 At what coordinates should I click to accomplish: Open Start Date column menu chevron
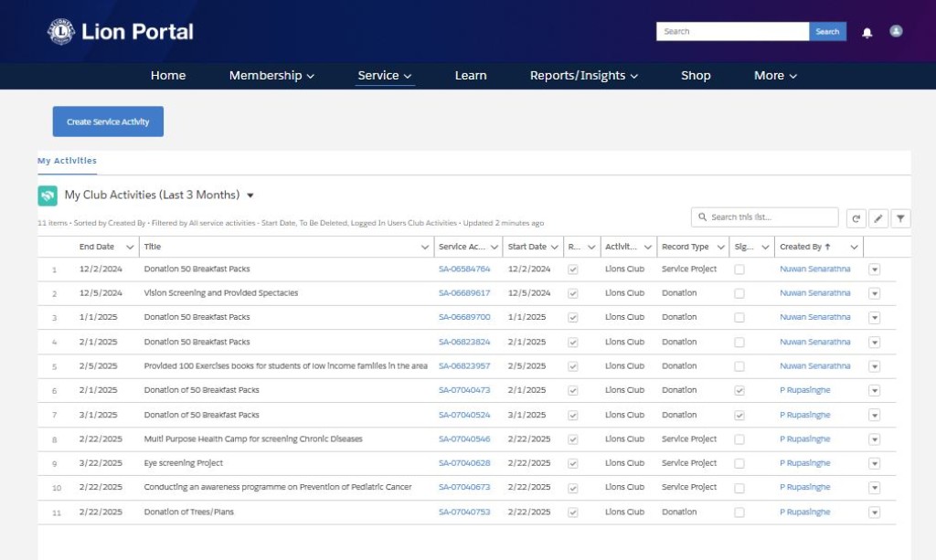555,247
